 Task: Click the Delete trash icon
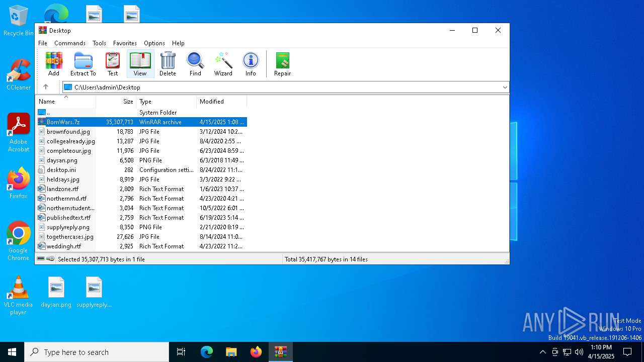[x=168, y=64]
